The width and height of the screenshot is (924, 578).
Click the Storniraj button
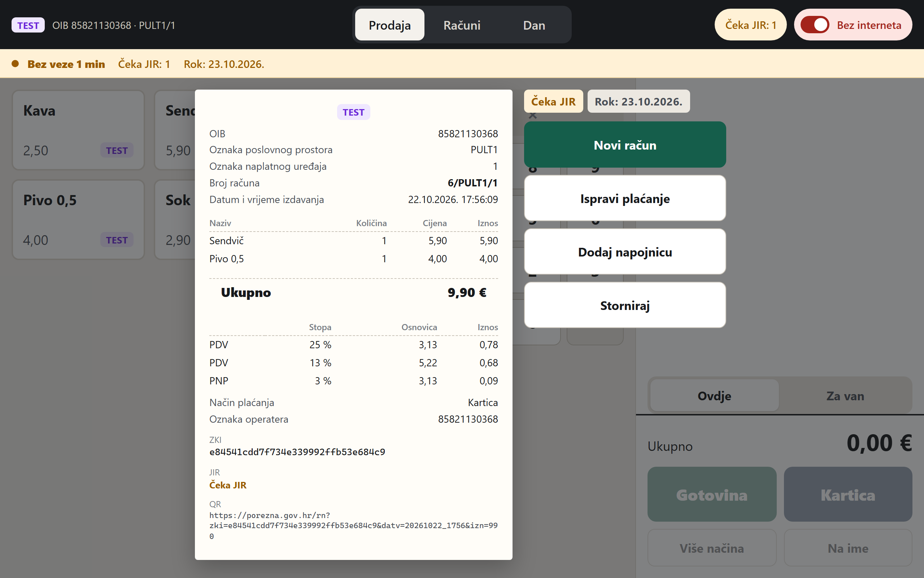pos(625,305)
